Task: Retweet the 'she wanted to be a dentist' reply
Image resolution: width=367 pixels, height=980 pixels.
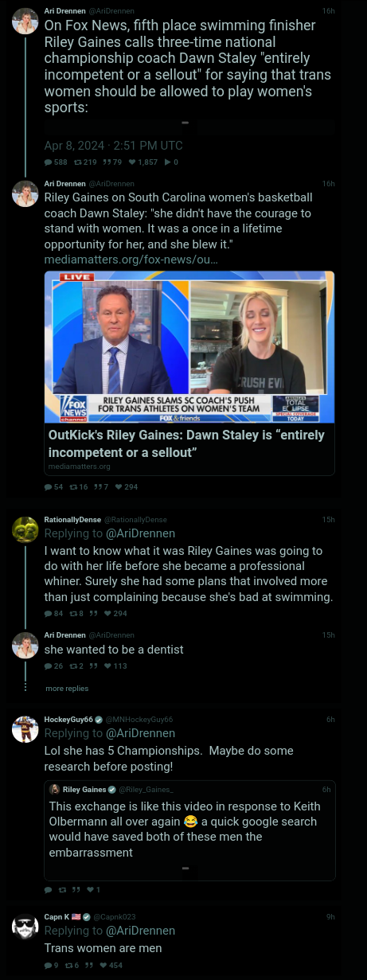Action: click(x=72, y=666)
